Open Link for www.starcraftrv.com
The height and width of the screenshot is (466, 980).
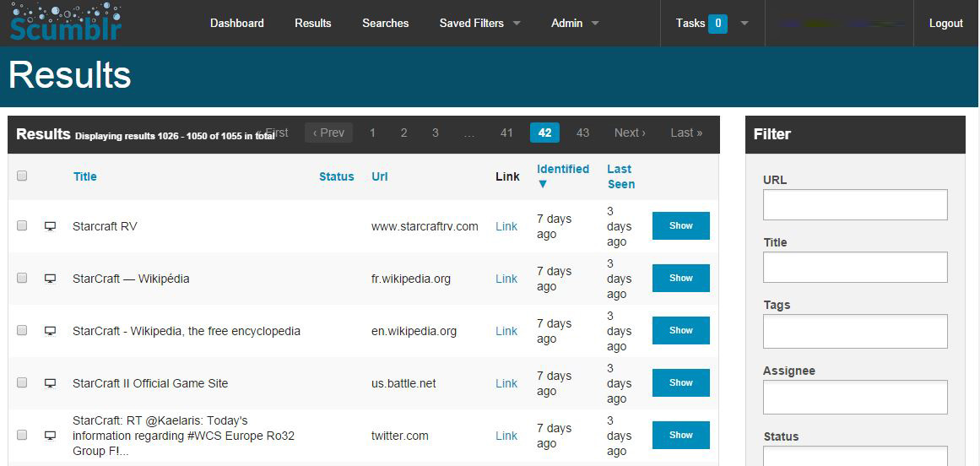click(506, 227)
